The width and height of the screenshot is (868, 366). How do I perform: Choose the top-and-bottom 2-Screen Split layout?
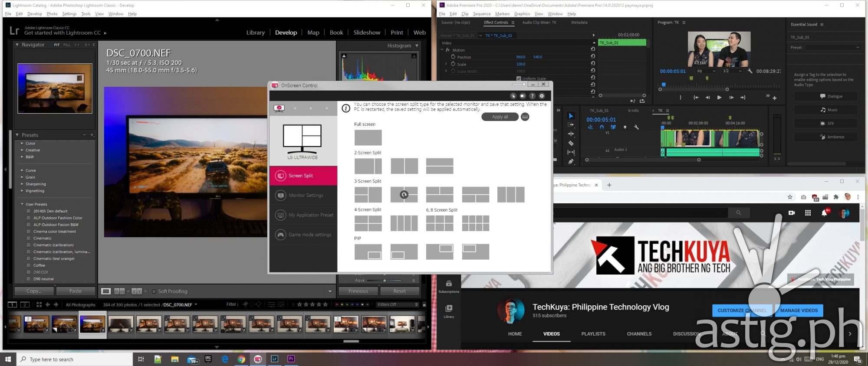click(440, 166)
